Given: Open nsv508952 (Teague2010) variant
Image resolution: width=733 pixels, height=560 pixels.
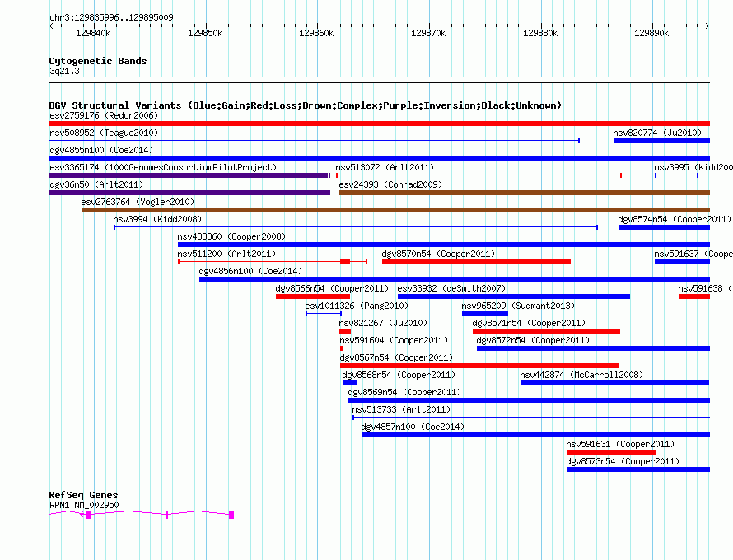Looking at the screenshot, I should click(104, 133).
